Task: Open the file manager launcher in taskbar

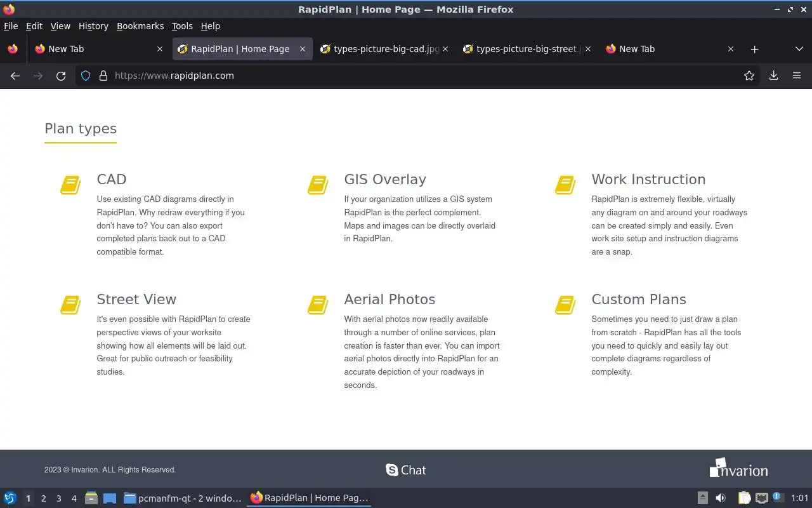Action: [91, 498]
